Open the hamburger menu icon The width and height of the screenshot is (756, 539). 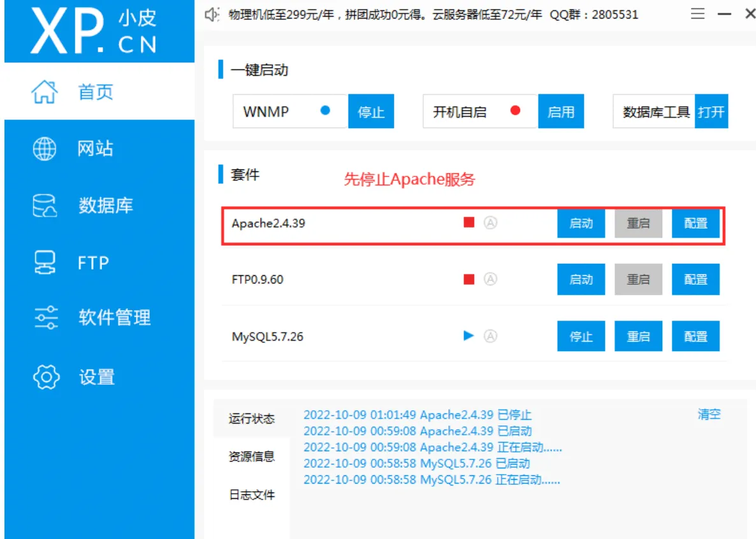pos(697,13)
